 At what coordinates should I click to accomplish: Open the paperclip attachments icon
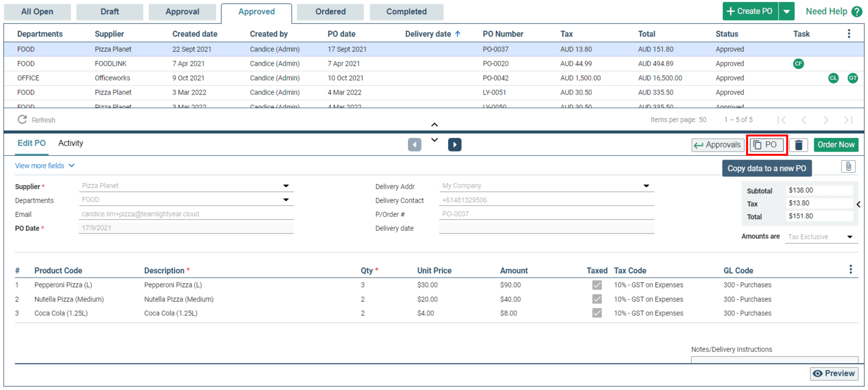coord(848,167)
